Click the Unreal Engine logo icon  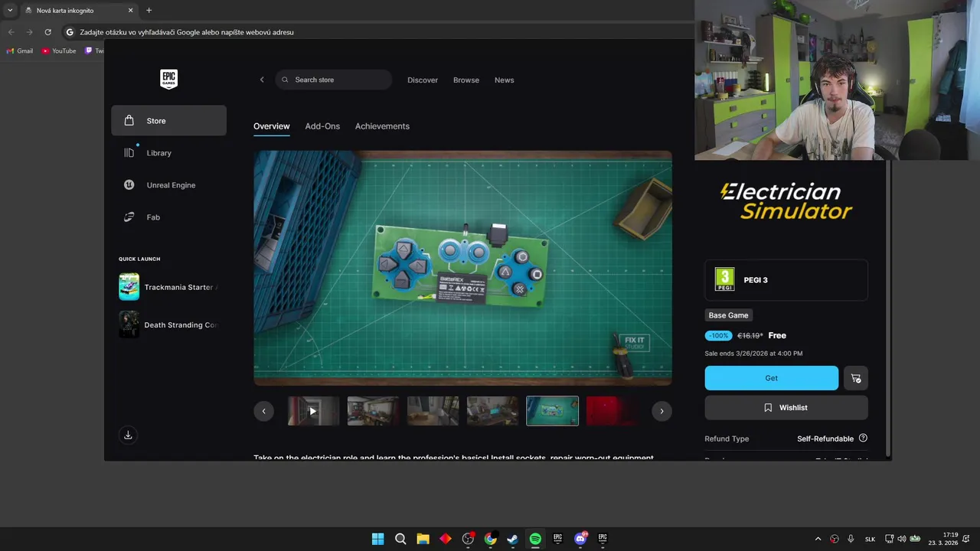coord(129,185)
